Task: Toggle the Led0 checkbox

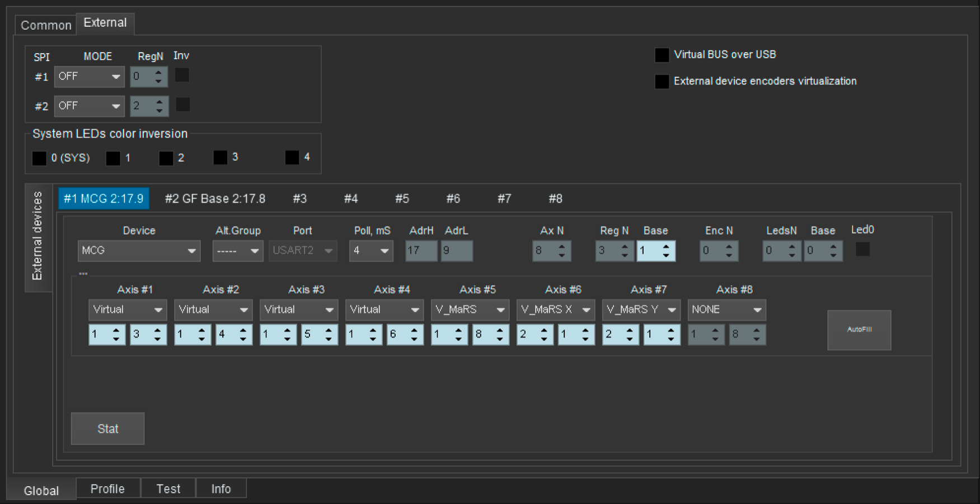Action: (862, 249)
